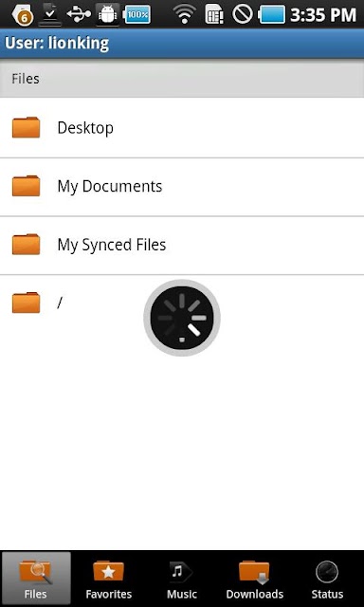
Task: Switch to the Music tab label
Action: [x=182, y=595]
